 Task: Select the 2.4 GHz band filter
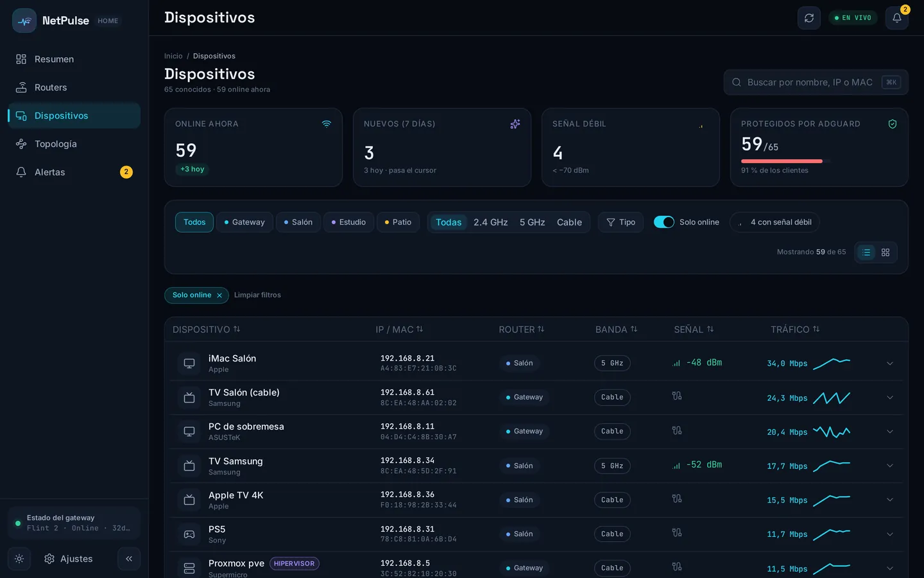[x=490, y=222]
